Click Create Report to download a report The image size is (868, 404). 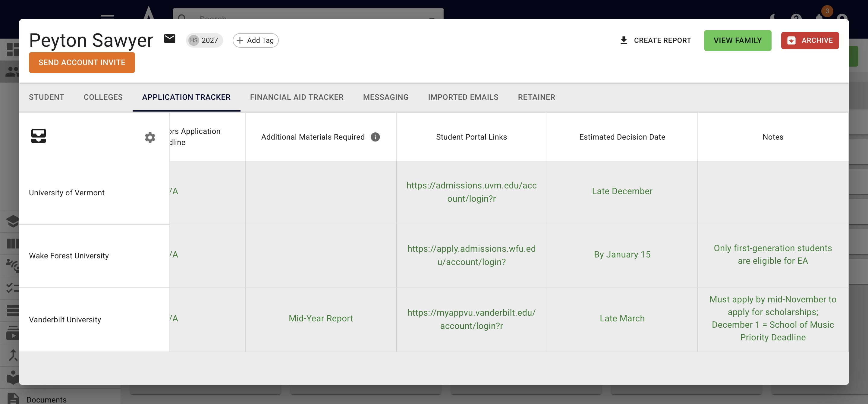click(x=656, y=40)
